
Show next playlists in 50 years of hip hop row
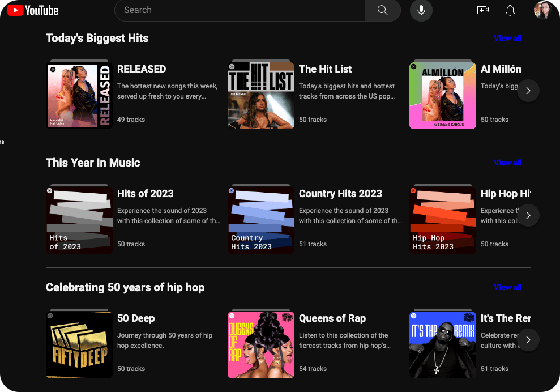(528, 340)
